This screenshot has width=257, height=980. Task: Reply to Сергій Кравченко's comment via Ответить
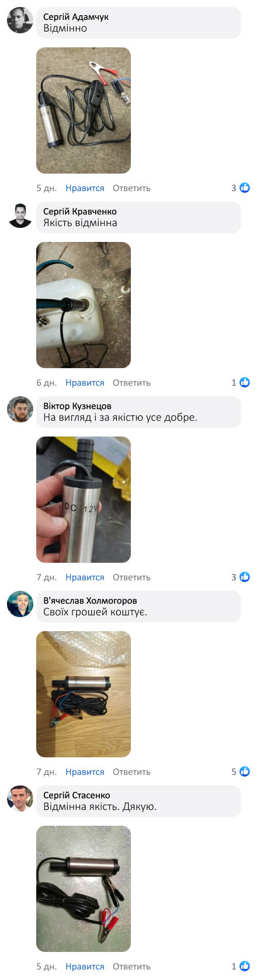coord(131,383)
